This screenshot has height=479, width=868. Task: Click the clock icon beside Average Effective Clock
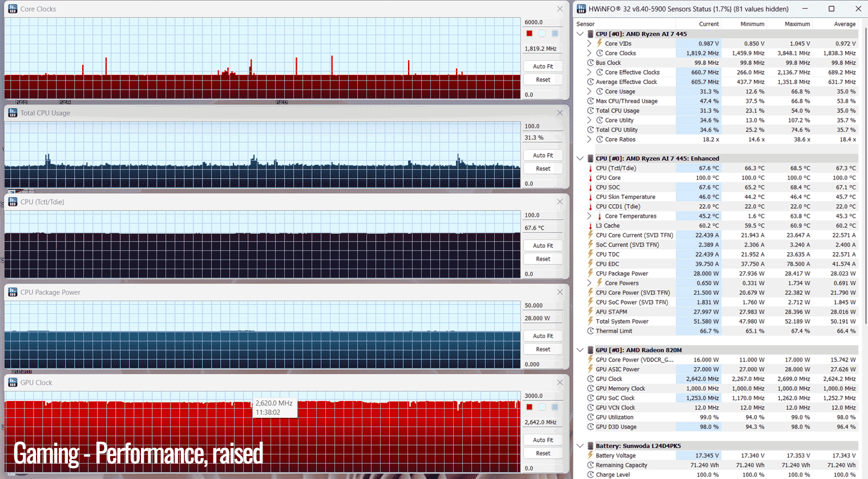pyautogui.click(x=591, y=82)
